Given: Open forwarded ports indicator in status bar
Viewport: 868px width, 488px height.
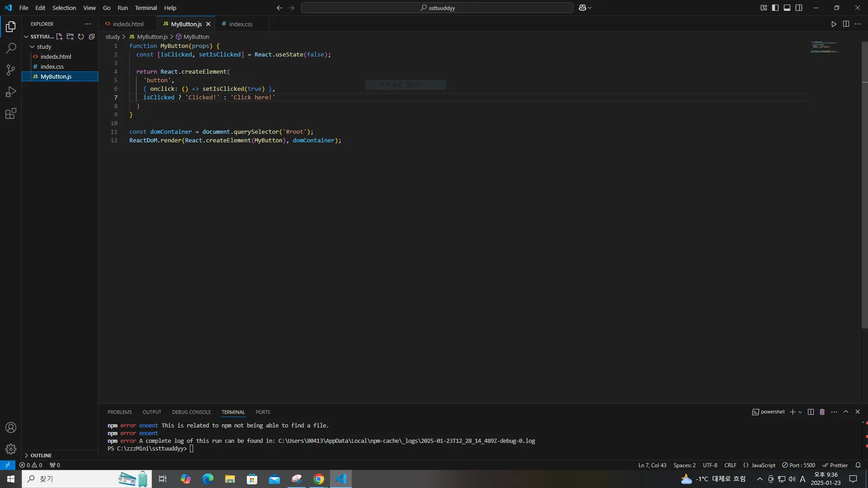Looking at the screenshot, I should pos(55,465).
